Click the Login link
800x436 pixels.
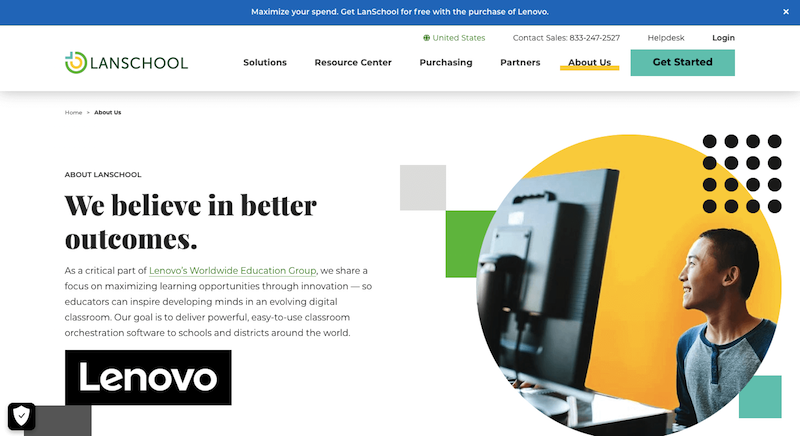pyautogui.click(x=723, y=38)
